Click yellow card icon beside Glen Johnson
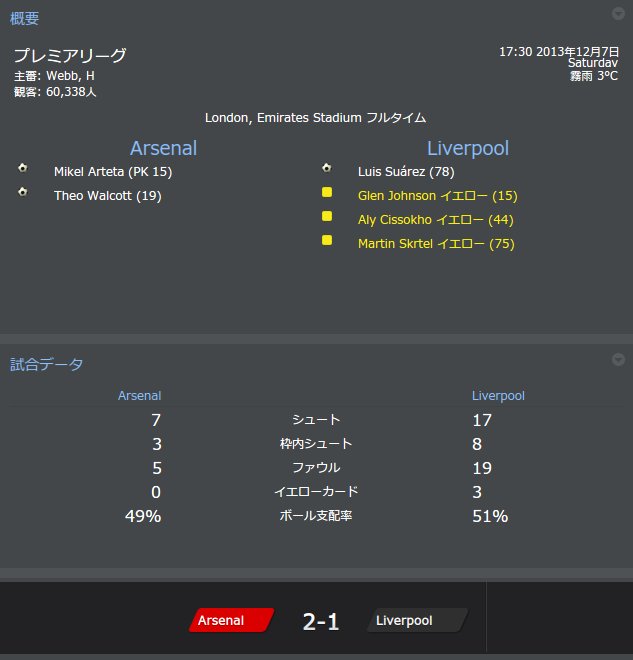 pyautogui.click(x=326, y=192)
